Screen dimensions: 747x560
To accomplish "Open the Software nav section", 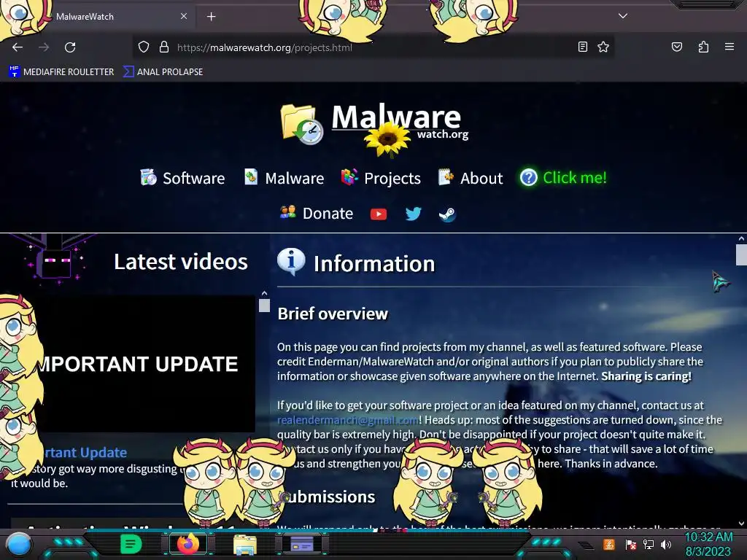I will [182, 178].
